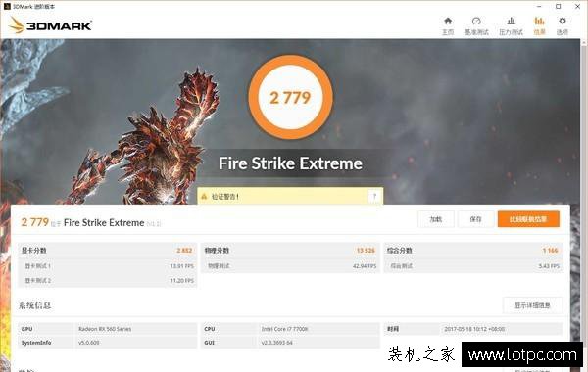Click the Fire Strike Extreme title on banner
Image resolution: width=588 pixels, height=372 pixels.
pyautogui.click(x=290, y=163)
